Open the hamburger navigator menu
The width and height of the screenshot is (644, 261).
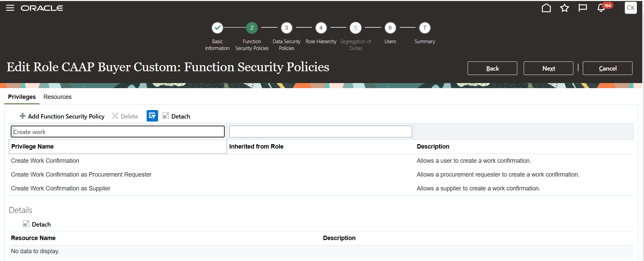click(10, 8)
